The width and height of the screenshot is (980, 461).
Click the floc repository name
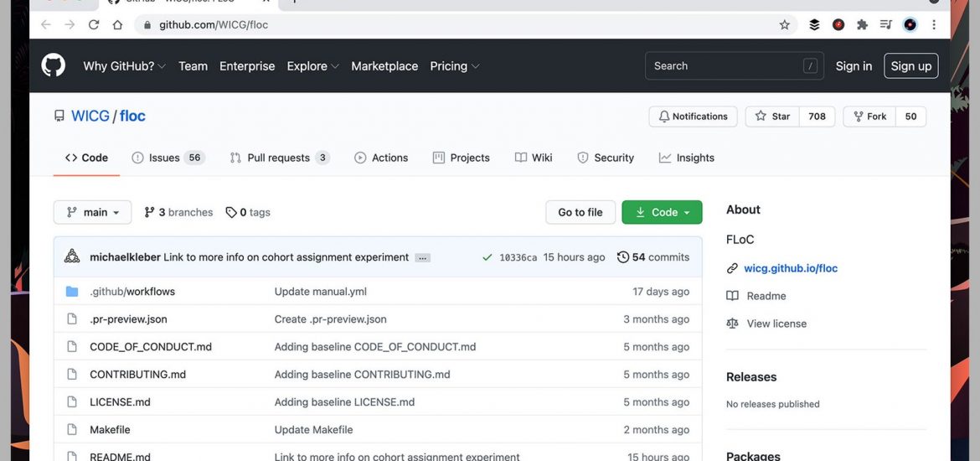132,116
